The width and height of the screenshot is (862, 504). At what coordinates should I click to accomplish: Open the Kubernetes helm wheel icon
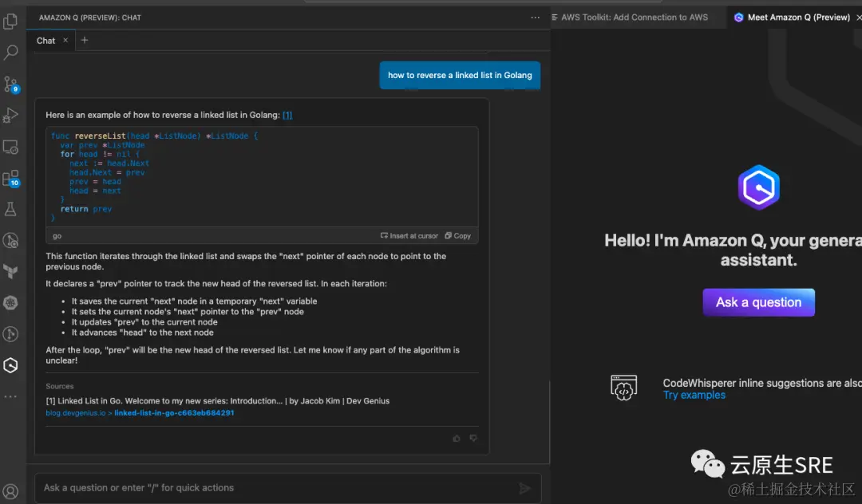10,302
